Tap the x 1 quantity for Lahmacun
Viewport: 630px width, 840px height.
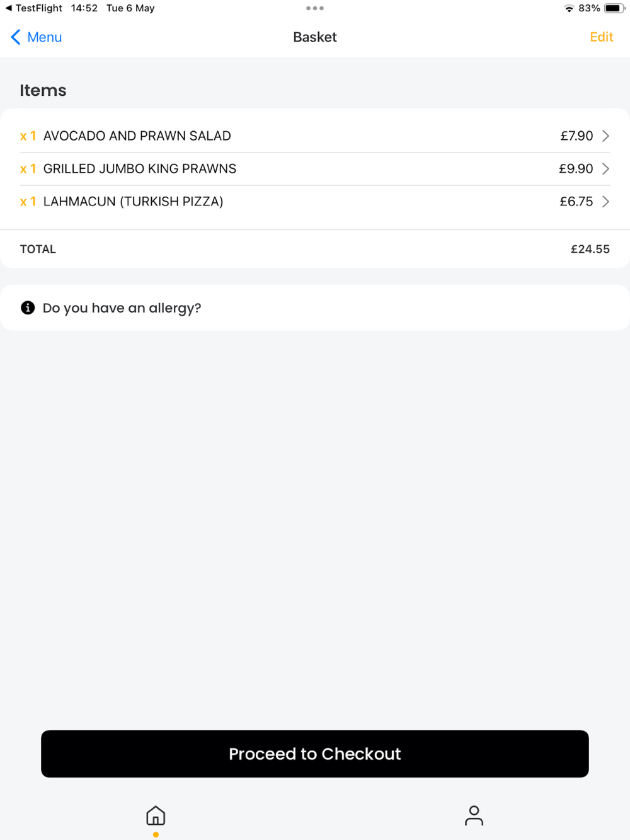coord(28,202)
